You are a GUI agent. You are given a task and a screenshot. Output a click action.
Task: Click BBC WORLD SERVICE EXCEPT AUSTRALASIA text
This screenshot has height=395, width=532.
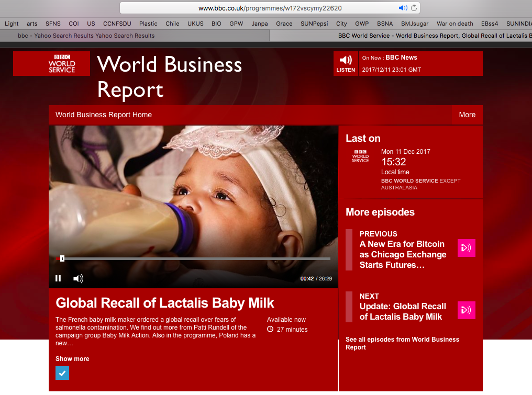tap(420, 184)
